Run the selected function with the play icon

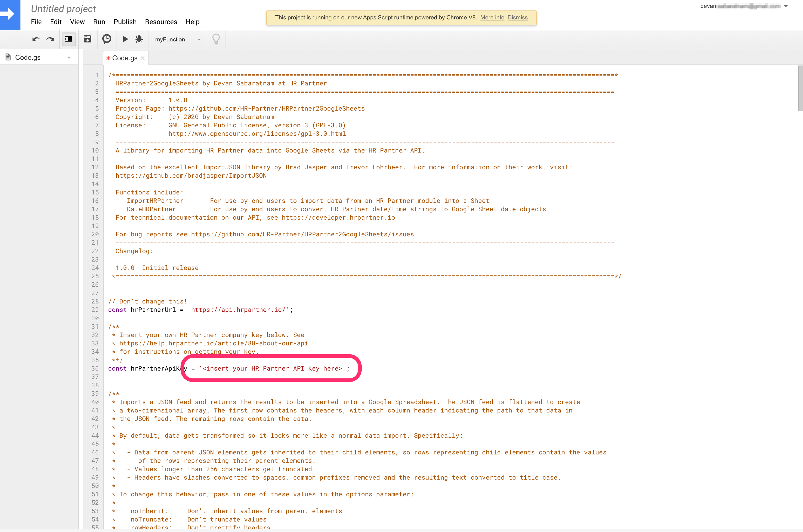pos(125,39)
